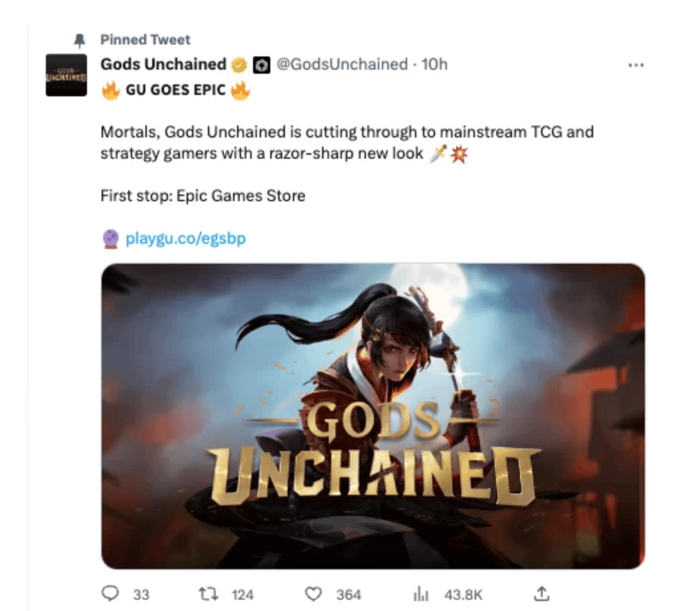700x611 pixels.
Task: Click the 124 retweet count
Action: pos(243,594)
